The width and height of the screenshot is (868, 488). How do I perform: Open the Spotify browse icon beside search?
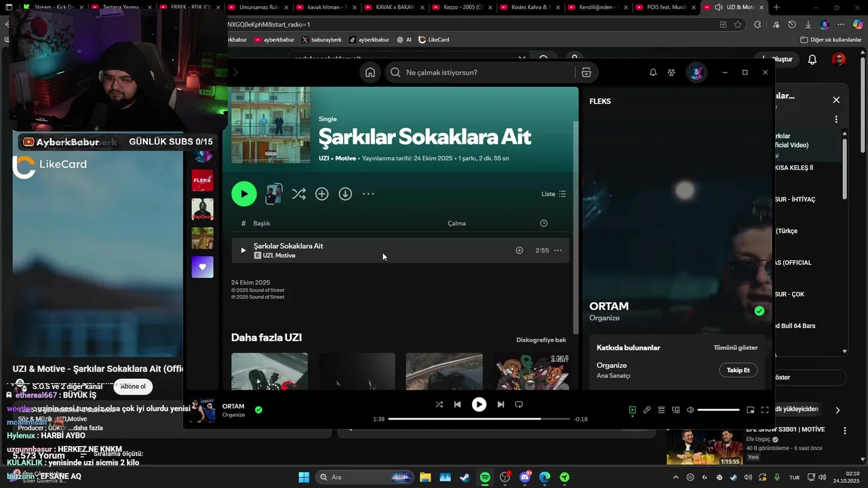[587, 73]
